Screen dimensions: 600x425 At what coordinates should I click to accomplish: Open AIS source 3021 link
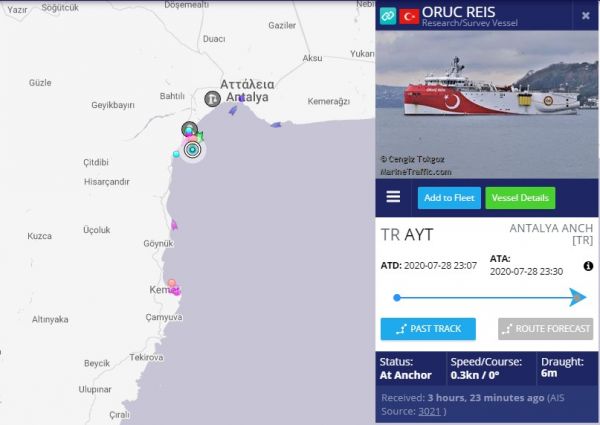coord(429,411)
